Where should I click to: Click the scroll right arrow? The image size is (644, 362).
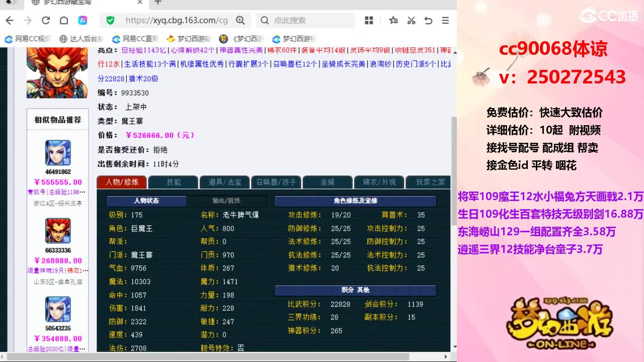coord(446,357)
